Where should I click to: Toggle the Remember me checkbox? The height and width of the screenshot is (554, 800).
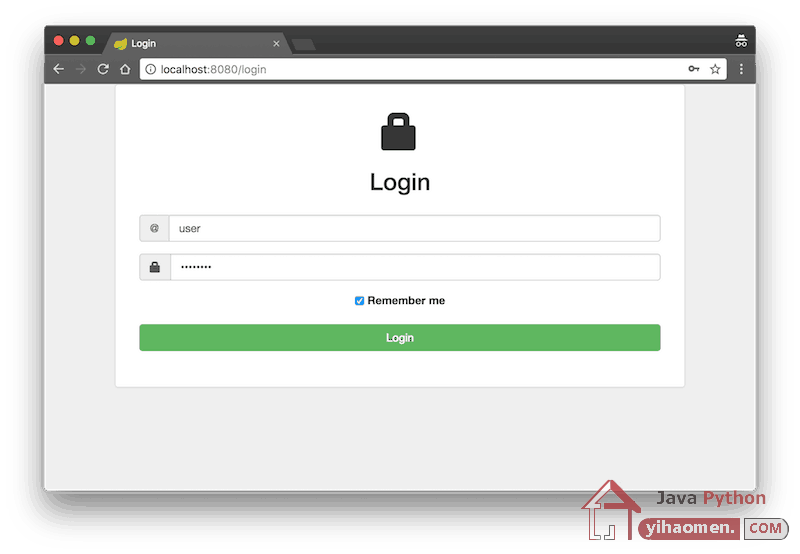tap(359, 300)
